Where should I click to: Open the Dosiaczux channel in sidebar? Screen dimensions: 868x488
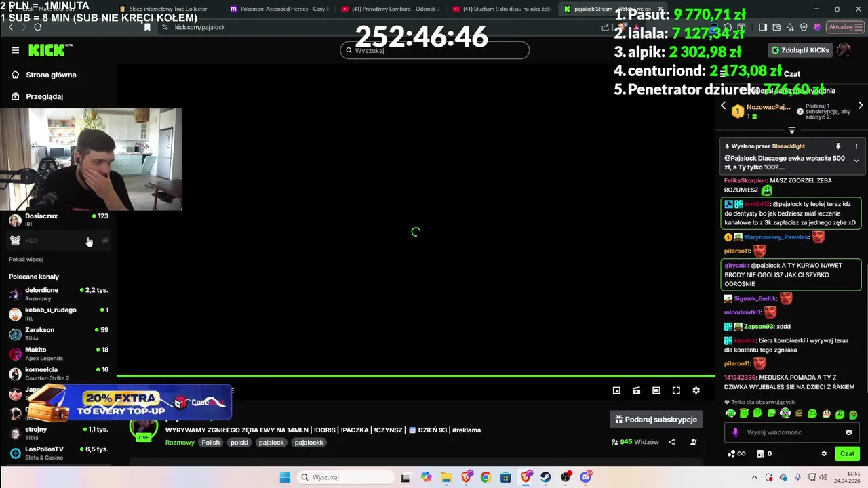[x=58, y=220]
